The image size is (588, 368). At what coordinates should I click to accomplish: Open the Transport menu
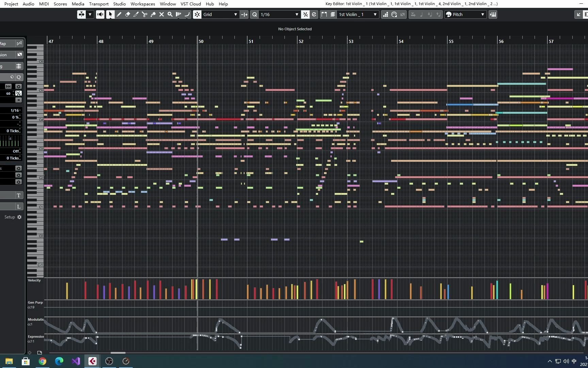click(99, 4)
